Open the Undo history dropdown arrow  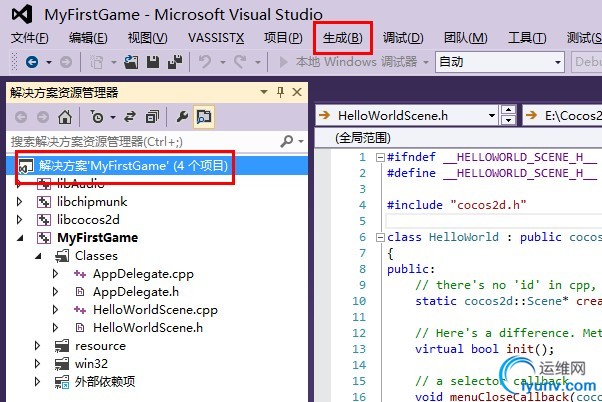click(x=223, y=62)
